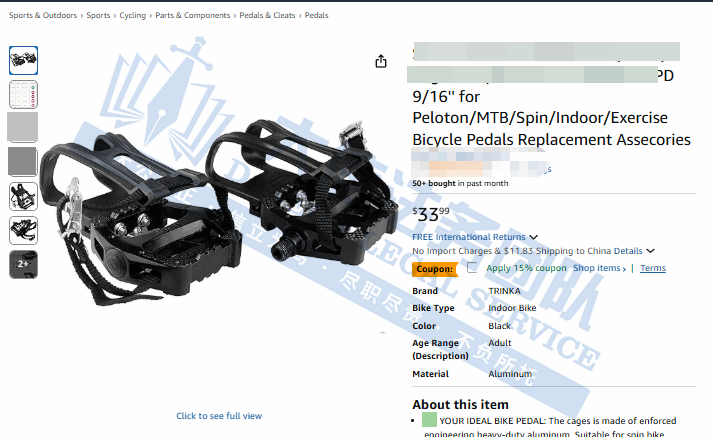Viewport: 713px width, 437px height.
Task: Open the Parts & Components breadcrumb
Action: pyautogui.click(x=193, y=15)
